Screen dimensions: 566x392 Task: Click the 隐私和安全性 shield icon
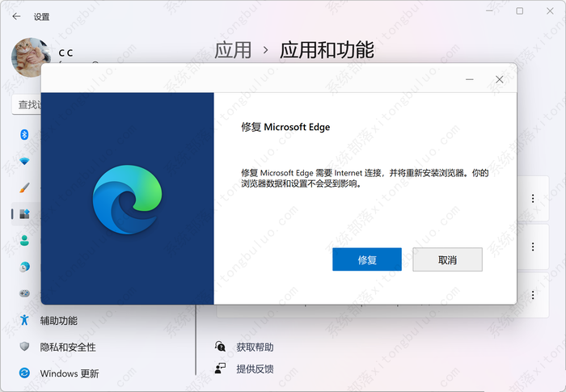[24, 347]
